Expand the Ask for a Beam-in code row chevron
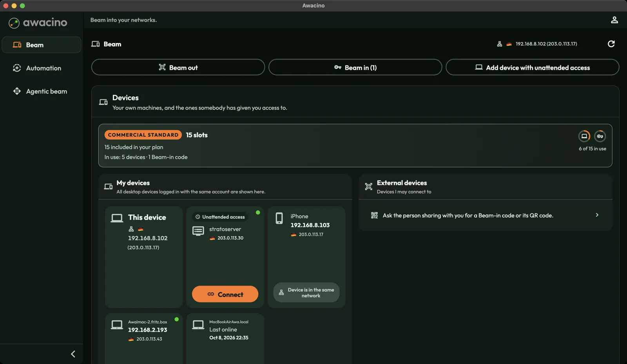The width and height of the screenshot is (627, 364). [x=597, y=215]
